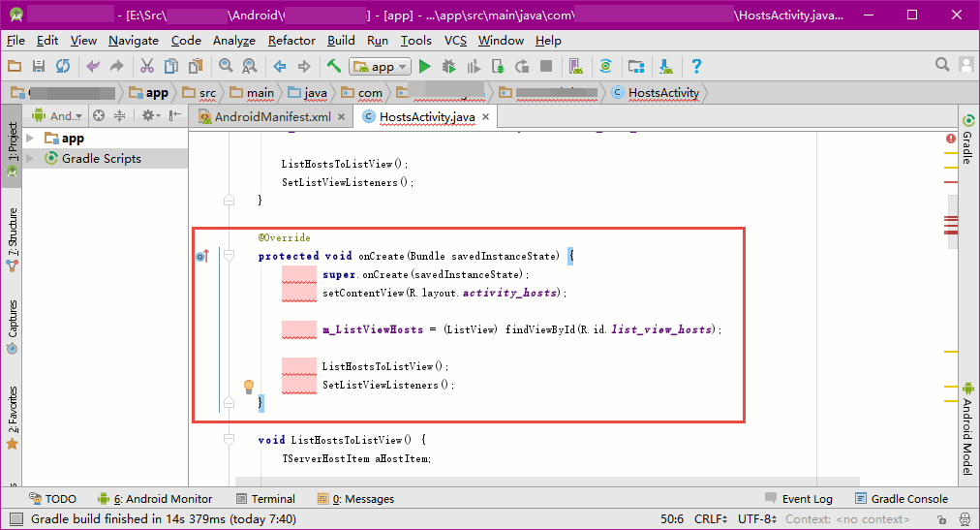Image resolution: width=980 pixels, height=530 pixels.
Task: Open SDK Manager with the download-android icon
Action: (x=665, y=66)
